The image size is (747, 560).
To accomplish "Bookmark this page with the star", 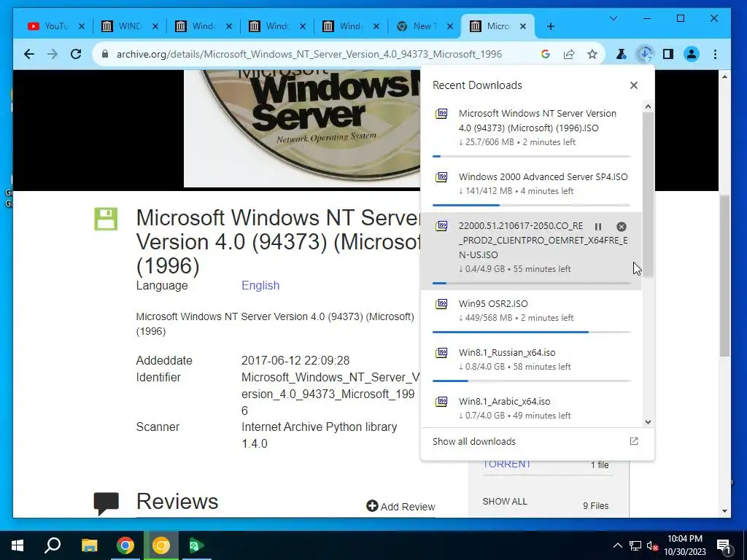I will pyautogui.click(x=592, y=54).
